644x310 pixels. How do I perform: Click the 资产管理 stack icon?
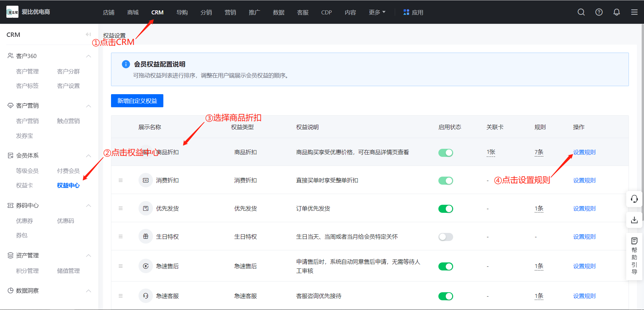point(10,255)
